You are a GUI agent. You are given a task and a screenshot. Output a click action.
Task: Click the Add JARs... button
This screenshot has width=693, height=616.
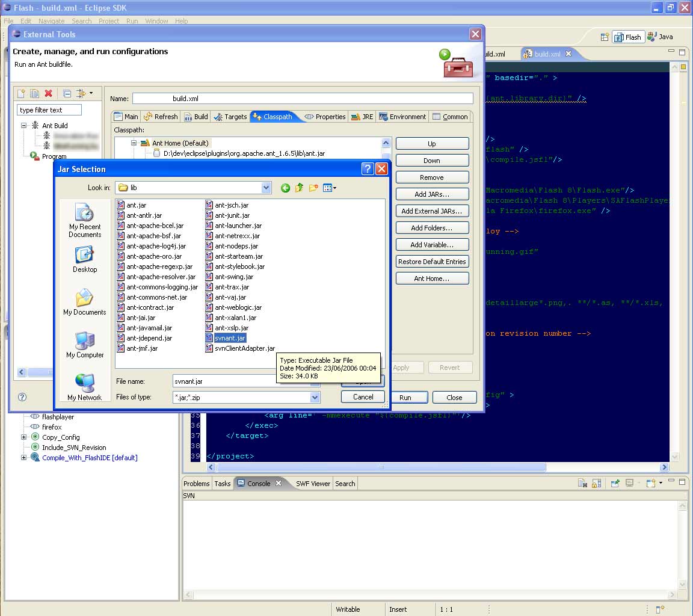(432, 194)
